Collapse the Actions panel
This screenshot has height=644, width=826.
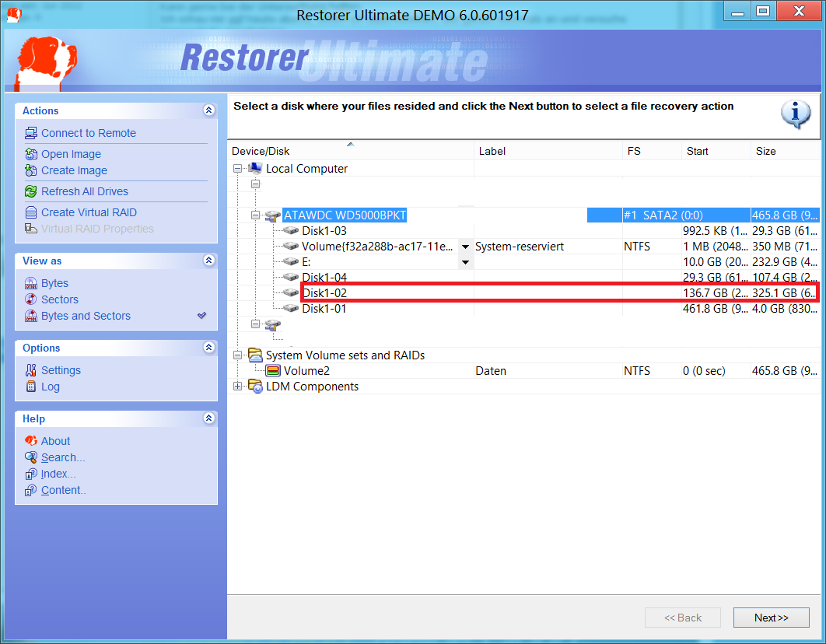(x=208, y=110)
